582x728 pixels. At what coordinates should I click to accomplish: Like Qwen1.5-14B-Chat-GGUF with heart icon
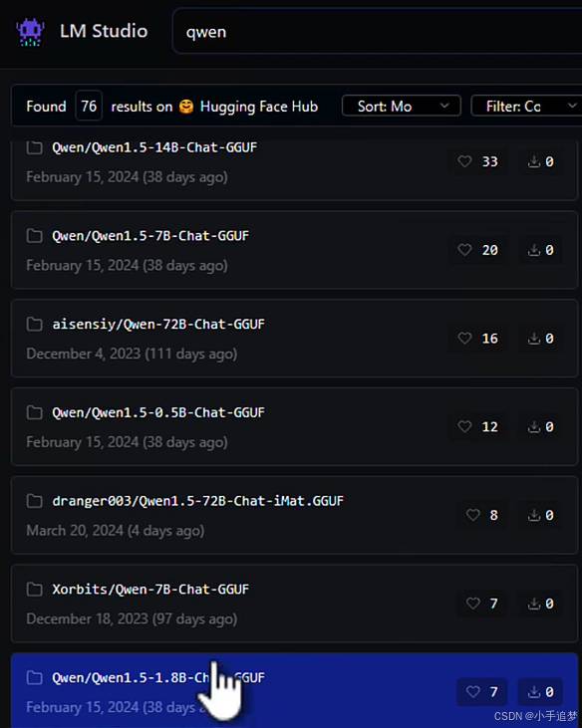(x=464, y=161)
